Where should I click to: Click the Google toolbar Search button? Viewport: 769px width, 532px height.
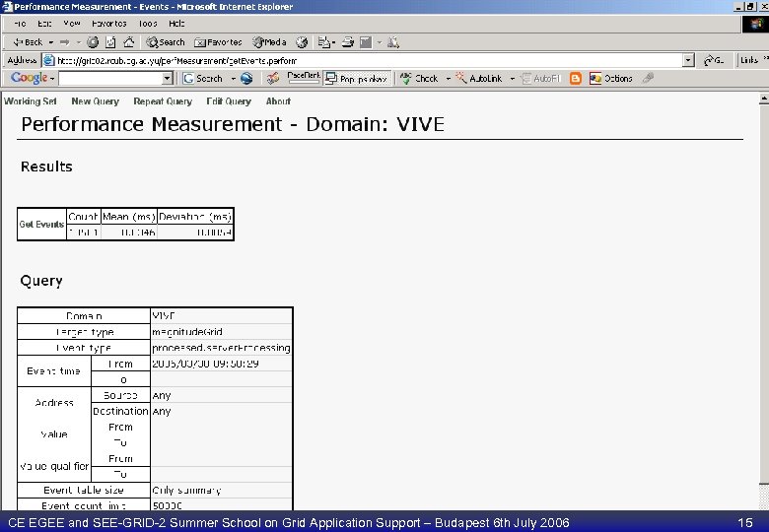tap(202, 79)
